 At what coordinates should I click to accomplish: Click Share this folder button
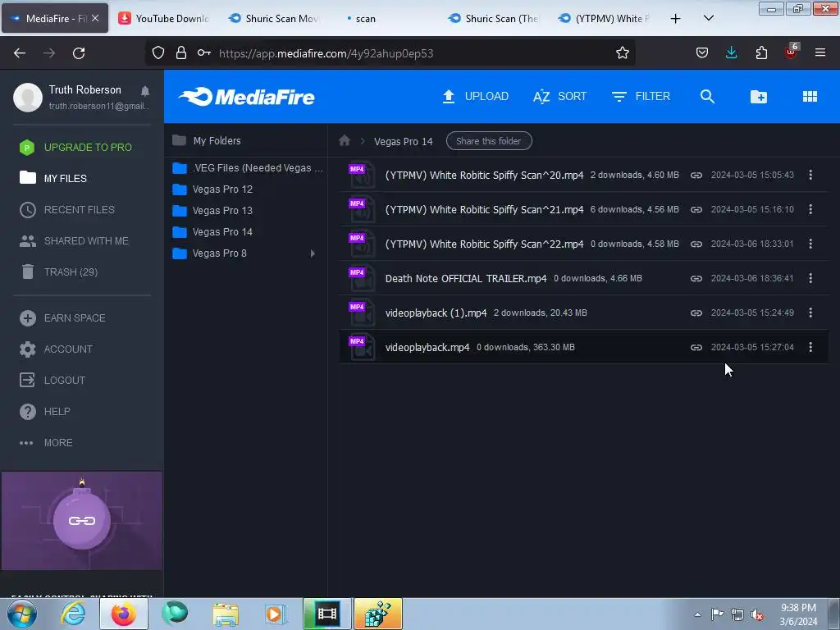click(489, 141)
